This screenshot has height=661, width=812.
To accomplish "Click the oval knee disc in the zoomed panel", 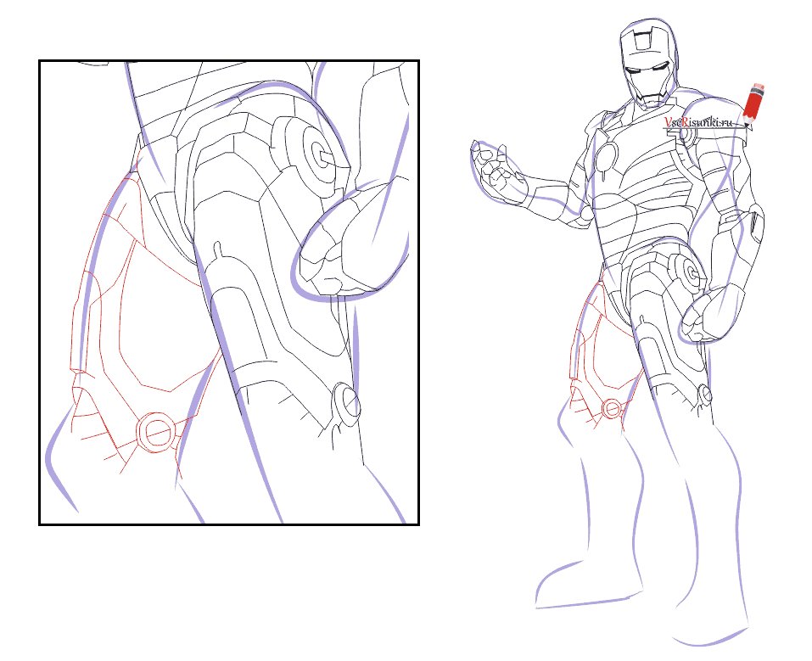I will coord(344,404).
